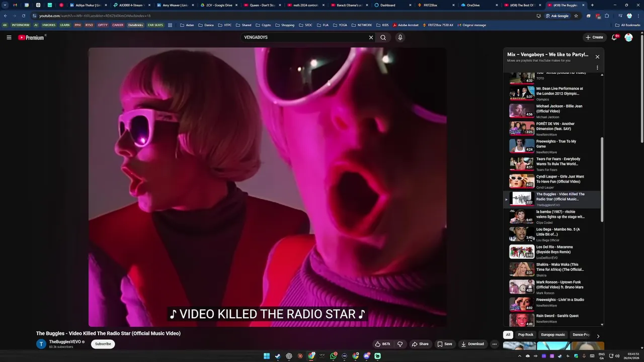Show more chips with right arrow

(598, 335)
